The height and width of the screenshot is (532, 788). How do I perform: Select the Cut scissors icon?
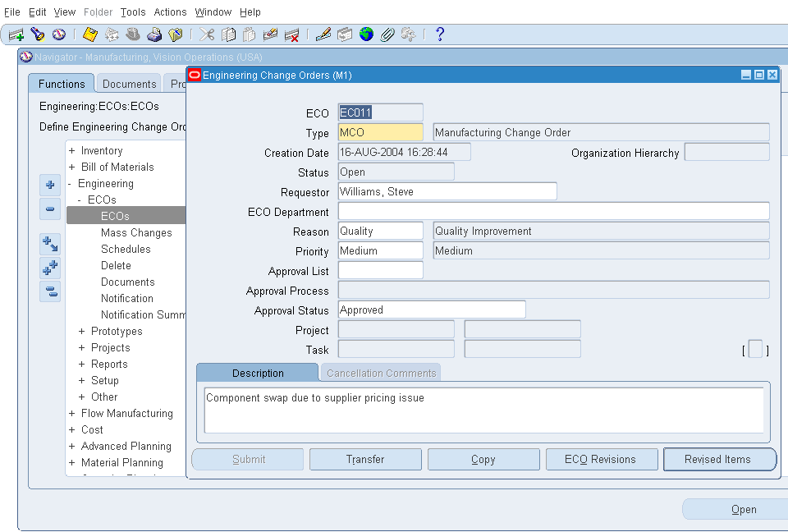click(x=207, y=34)
